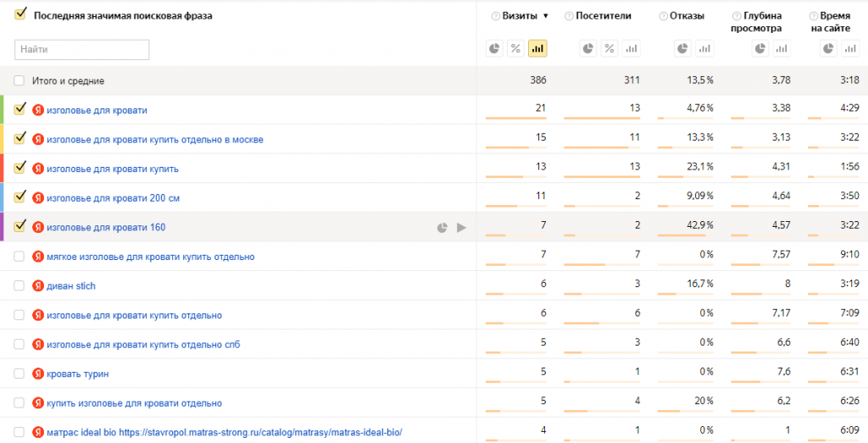This screenshot has width=868, height=443.
Task: Check row купить изголовье для кровати отдельно
Action: click(x=19, y=403)
